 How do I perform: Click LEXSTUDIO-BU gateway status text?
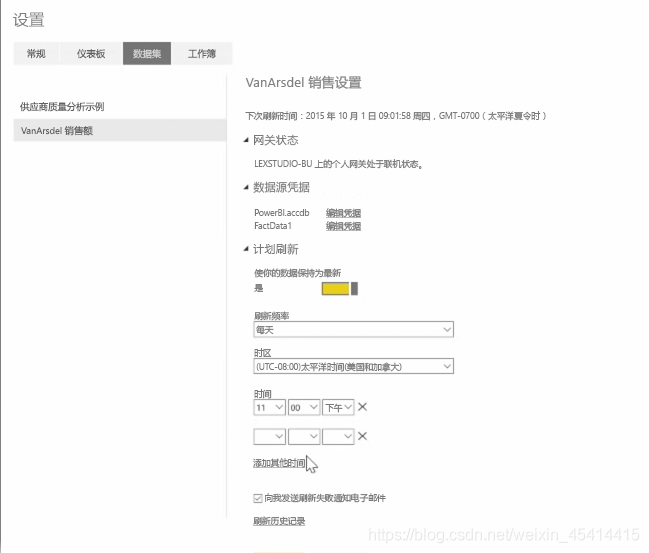(338, 164)
